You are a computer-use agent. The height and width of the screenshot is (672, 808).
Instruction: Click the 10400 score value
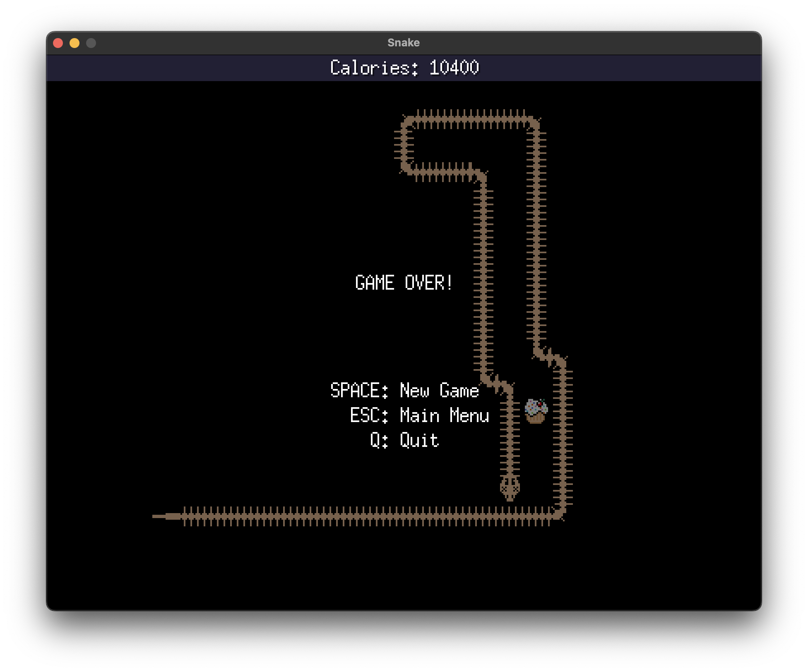pyautogui.click(x=454, y=68)
